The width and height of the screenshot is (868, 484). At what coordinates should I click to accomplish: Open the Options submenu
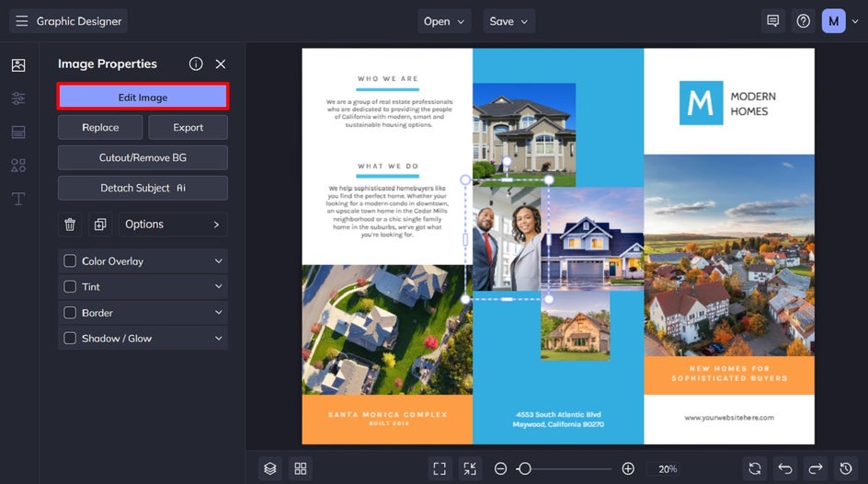pos(173,225)
